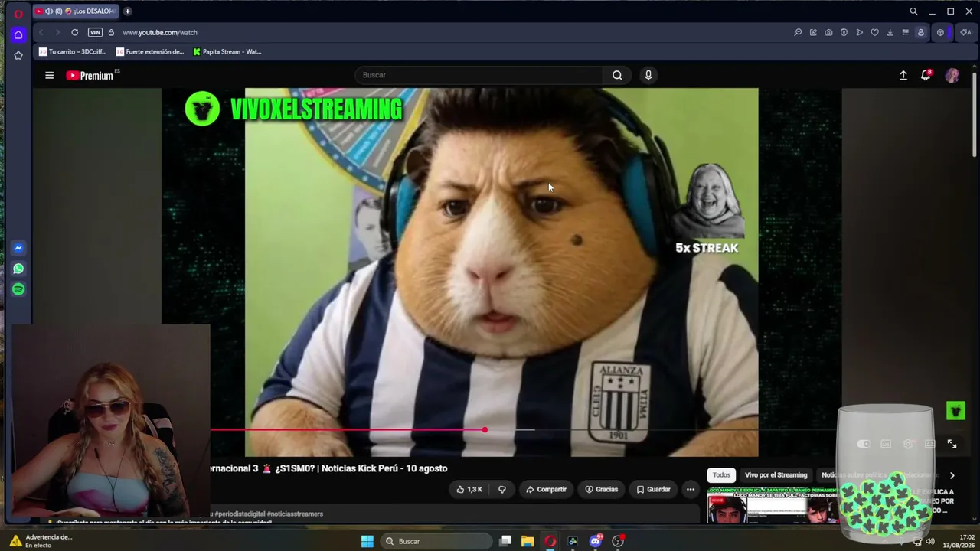
Task: Go back to the previous page
Action: click(41, 32)
